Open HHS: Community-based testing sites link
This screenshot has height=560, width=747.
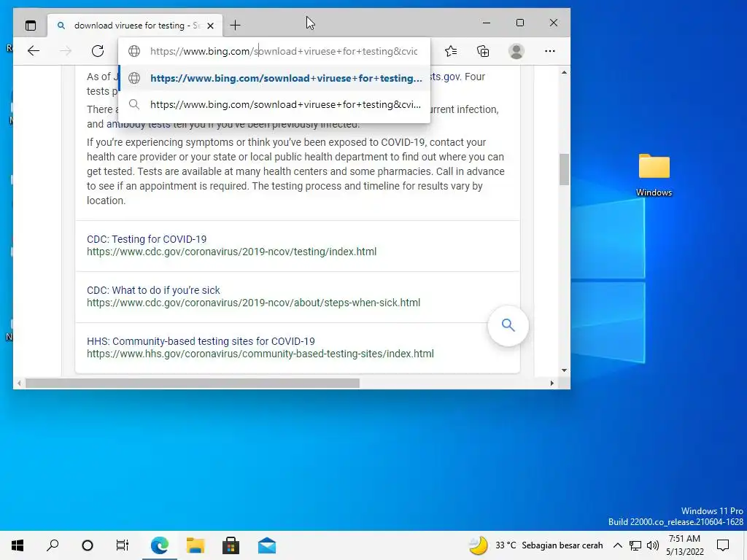point(201,341)
